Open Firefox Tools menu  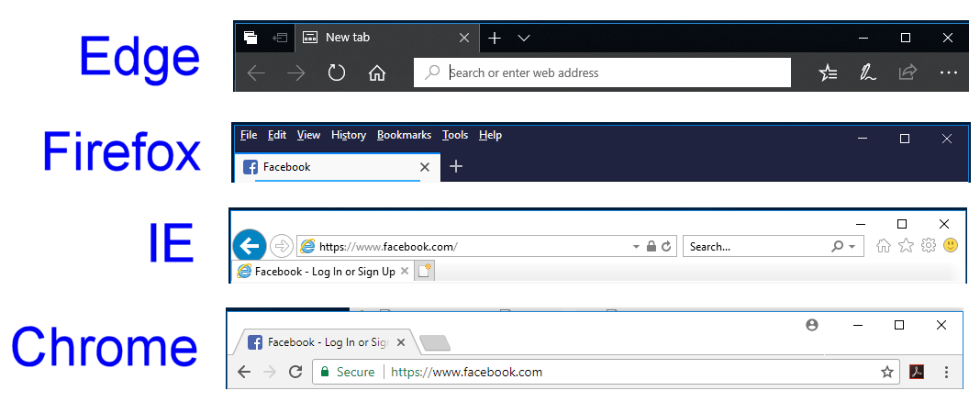pos(455,135)
